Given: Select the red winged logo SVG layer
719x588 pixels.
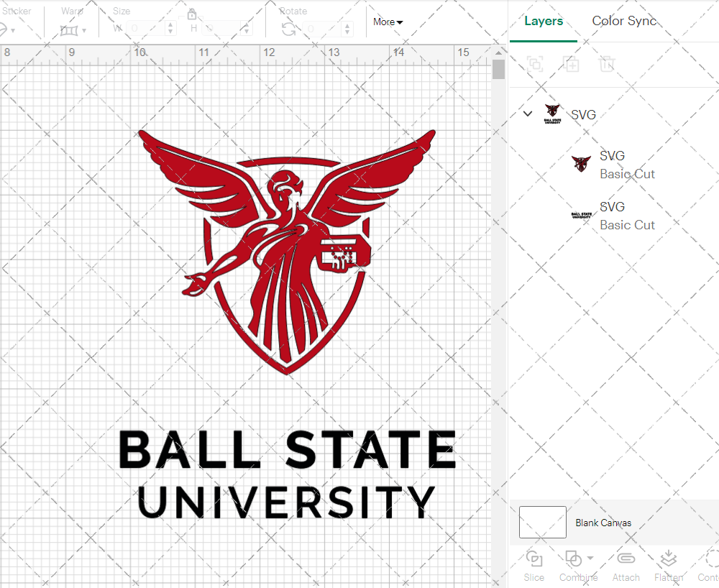Looking at the screenshot, I should pyautogui.click(x=581, y=164).
